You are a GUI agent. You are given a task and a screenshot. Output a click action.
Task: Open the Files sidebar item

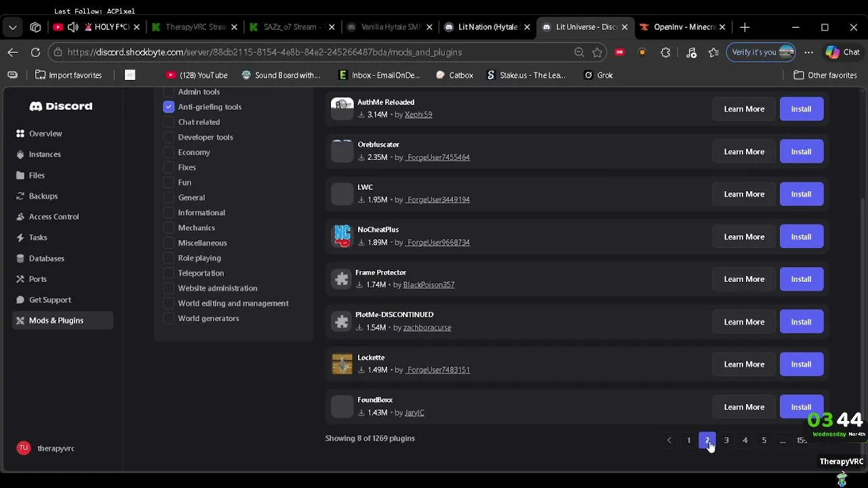[62, 176]
